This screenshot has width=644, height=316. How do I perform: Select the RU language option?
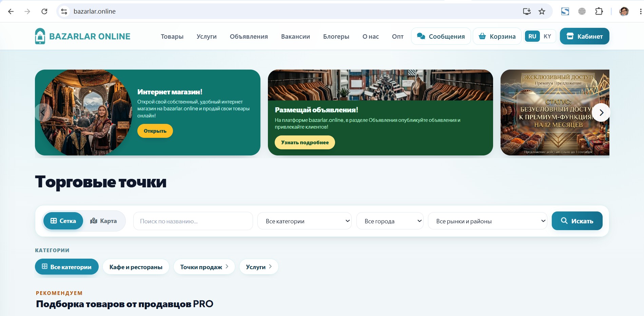coord(532,36)
